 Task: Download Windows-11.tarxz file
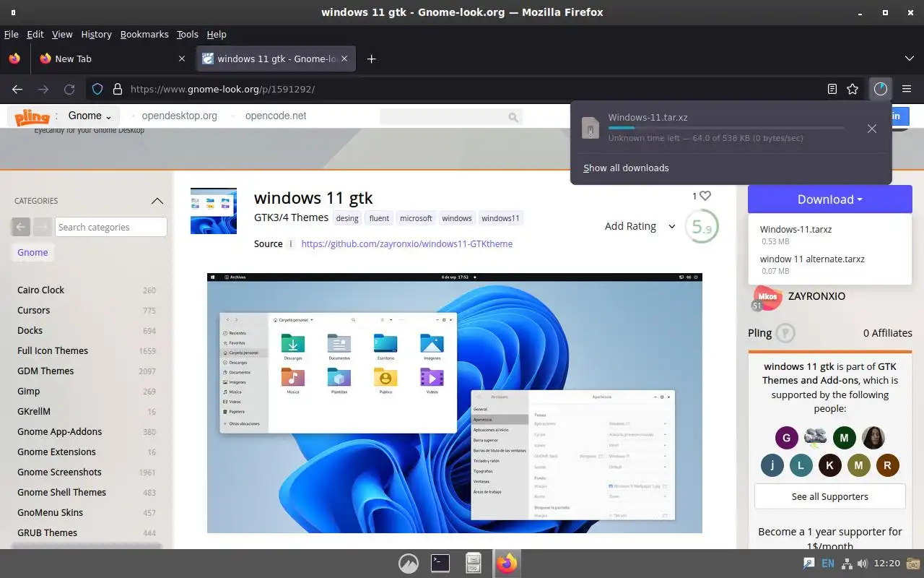(x=796, y=229)
